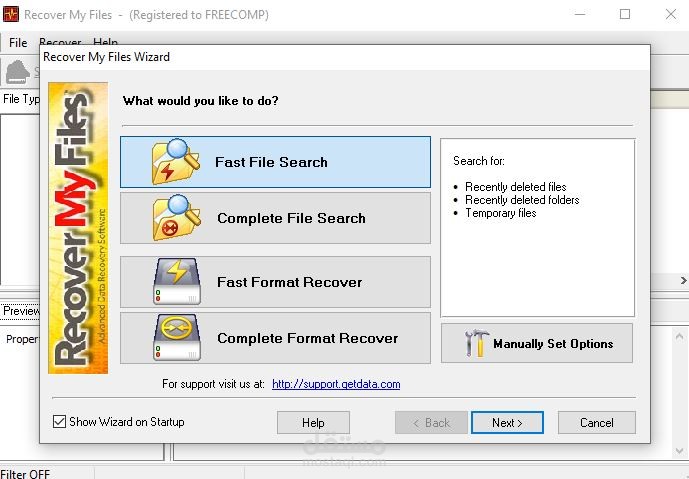The height and width of the screenshot is (479, 689).
Task: Open the support.getdata.com link
Action: point(336,384)
